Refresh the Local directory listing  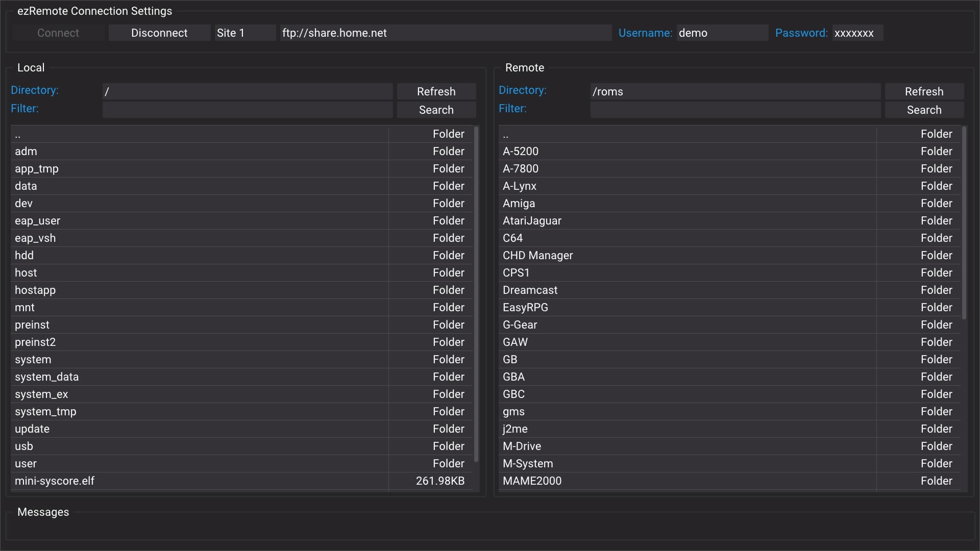(436, 91)
